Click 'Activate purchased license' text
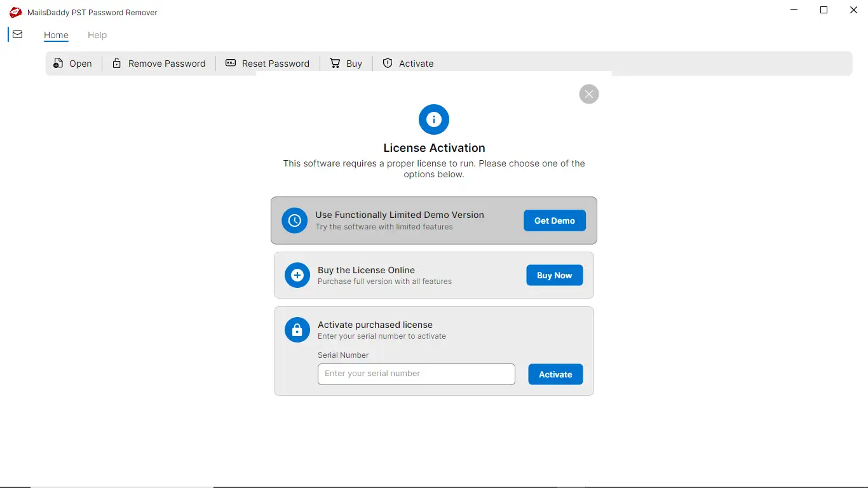Image resolution: width=868 pixels, height=488 pixels. [375, 325]
